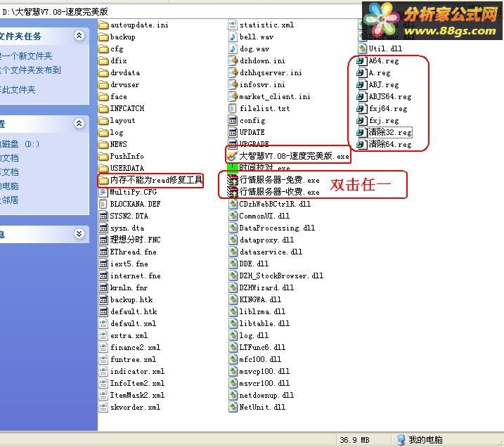
Task: Select the 清除32.reg registry icon
Action: (x=361, y=132)
